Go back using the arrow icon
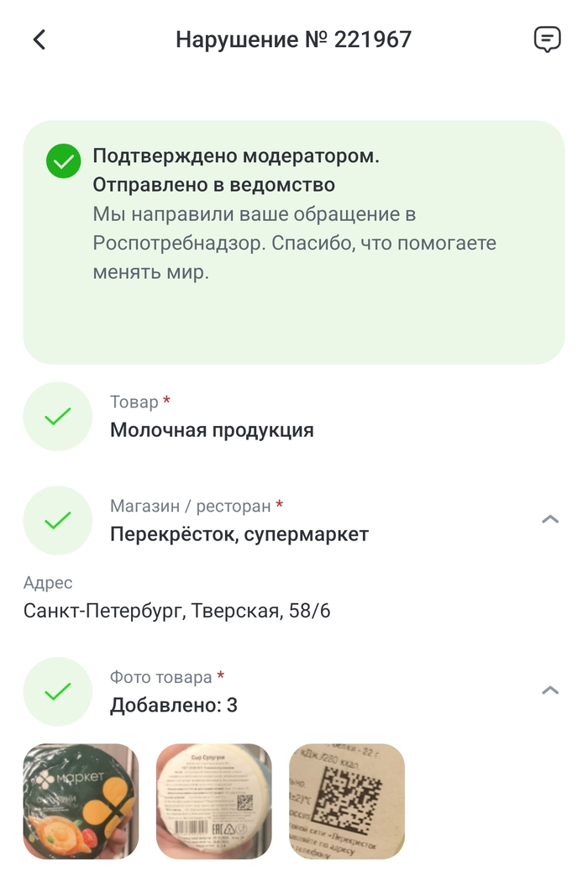Viewport: 588px width, 883px height. pyautogui.click(x=39, y=39)
